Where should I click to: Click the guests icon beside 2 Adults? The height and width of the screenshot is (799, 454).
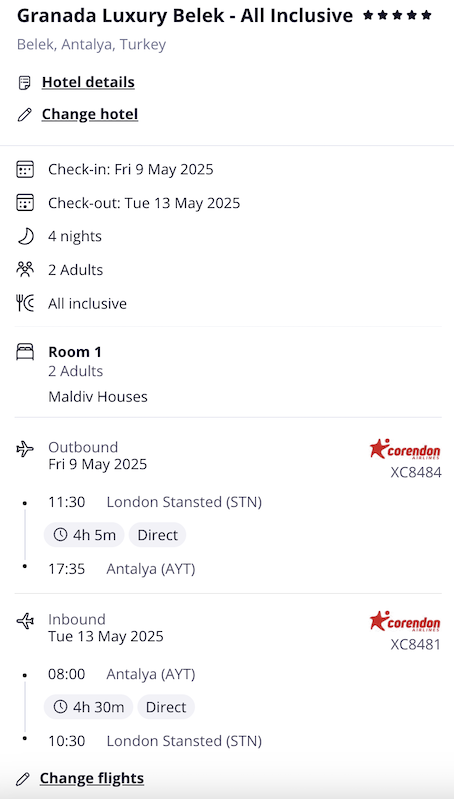pos(25,270)
